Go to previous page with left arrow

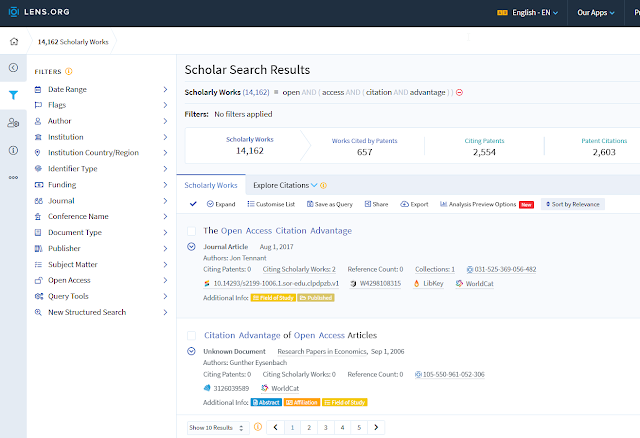tap(276, 427)
